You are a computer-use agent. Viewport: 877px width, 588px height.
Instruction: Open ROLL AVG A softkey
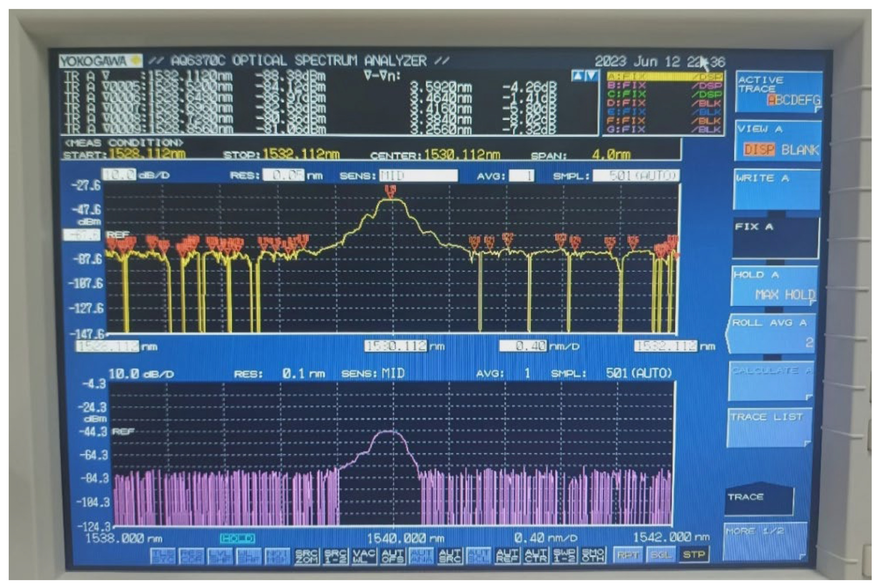pyautogui.click(x=771, y=334)
